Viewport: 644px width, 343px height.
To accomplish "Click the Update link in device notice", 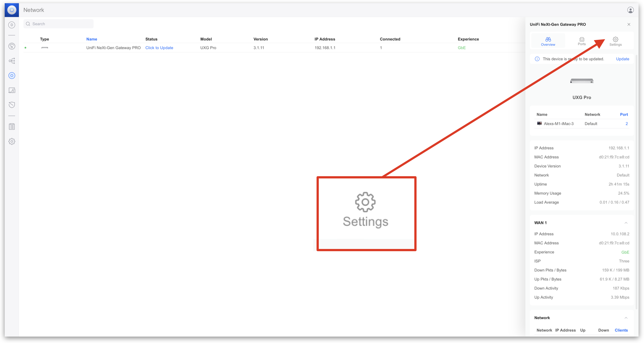I will [622, 59].
